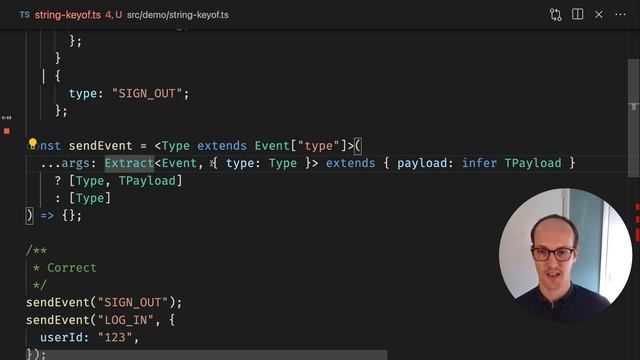Click the TS file type icon
Screen dimensions: 640x360
[x=24, y=15]
